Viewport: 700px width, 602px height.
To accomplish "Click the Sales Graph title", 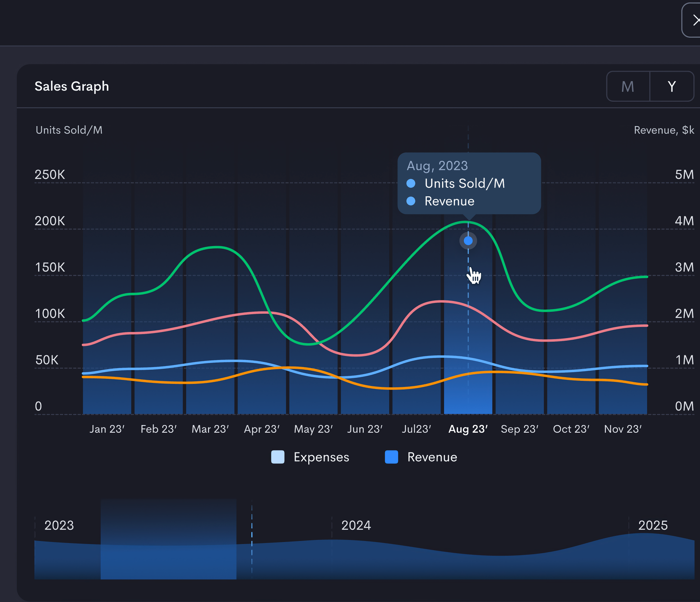I will click(72, 86).
